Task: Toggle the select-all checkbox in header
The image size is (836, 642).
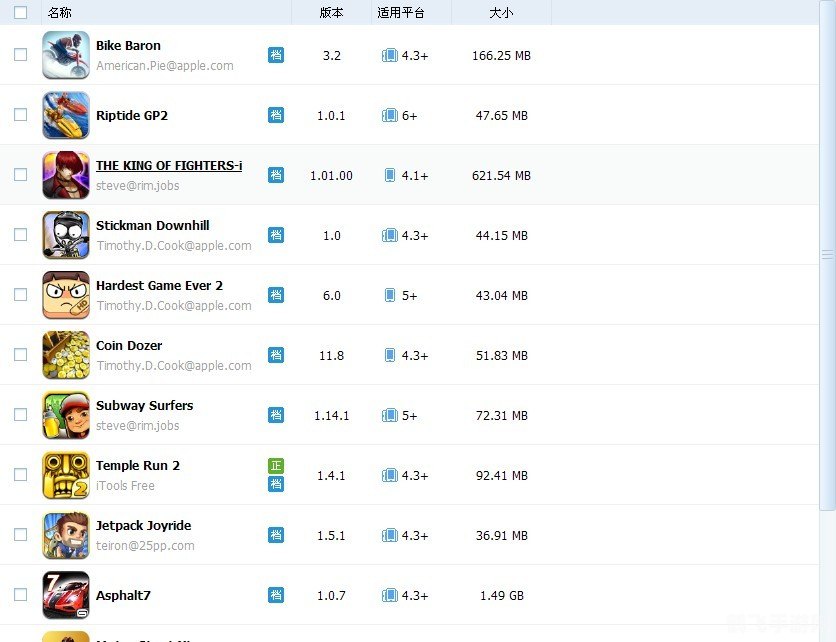Action: pos(20,13)
